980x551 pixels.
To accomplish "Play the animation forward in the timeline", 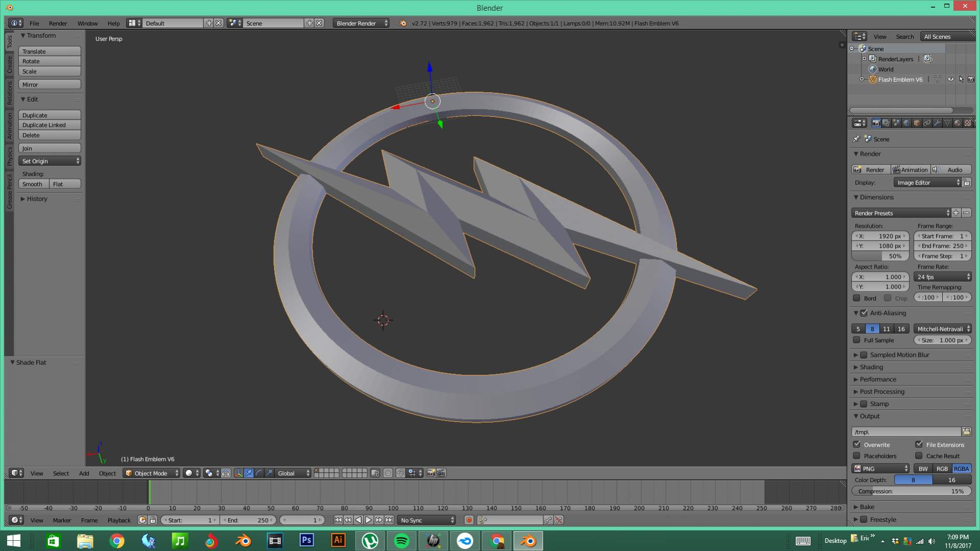I will (368, 520).
